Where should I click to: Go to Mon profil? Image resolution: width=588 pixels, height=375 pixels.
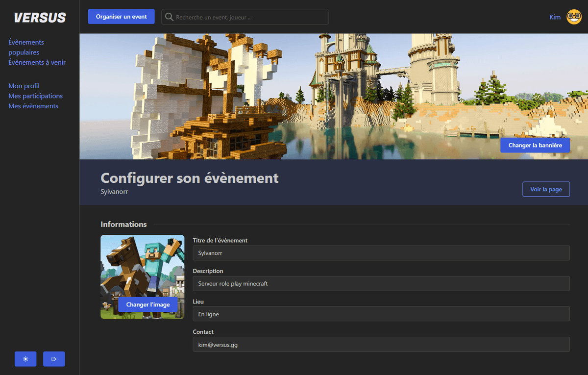24,86
